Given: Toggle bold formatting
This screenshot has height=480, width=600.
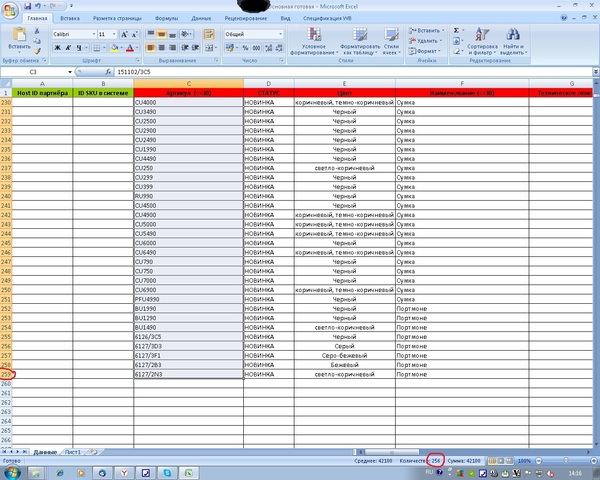Looking at the screenshot, I should point(57,47).
